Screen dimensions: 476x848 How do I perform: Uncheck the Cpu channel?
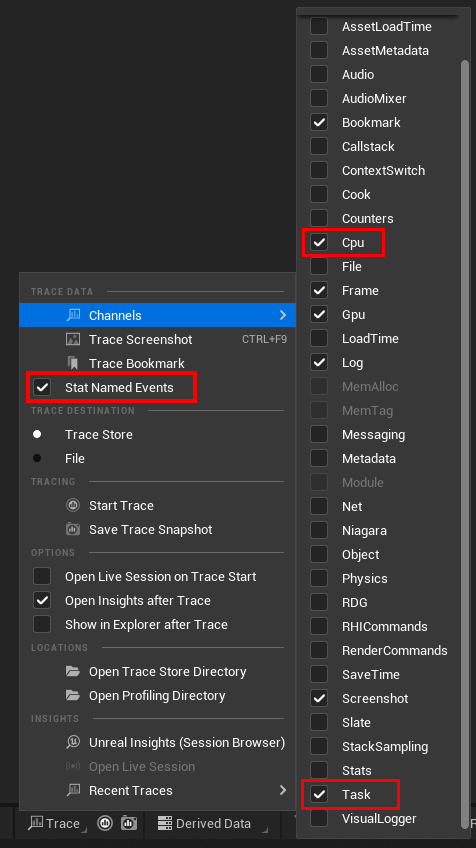pos(319,242)
